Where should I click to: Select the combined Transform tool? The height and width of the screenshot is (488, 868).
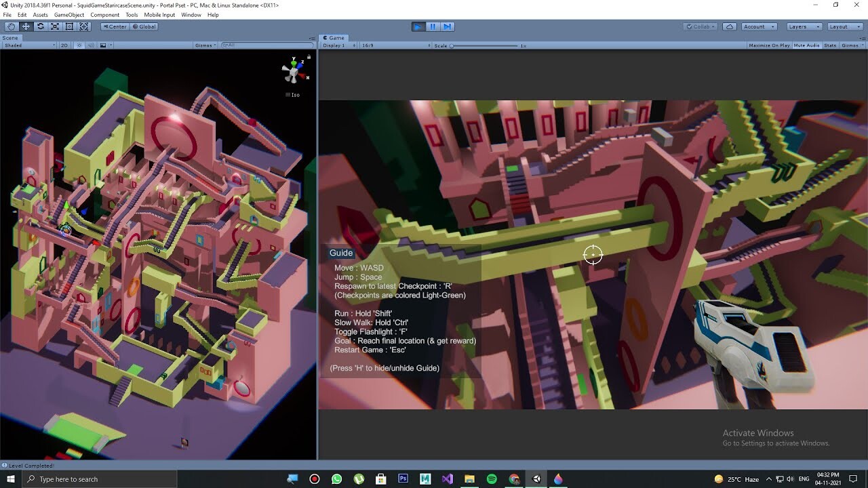point(84,26)
